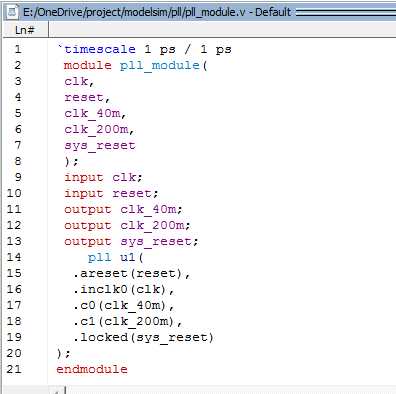Click 'input reset;' declaration
Viewport: 396px width, 394px height.
click(111, 193)
